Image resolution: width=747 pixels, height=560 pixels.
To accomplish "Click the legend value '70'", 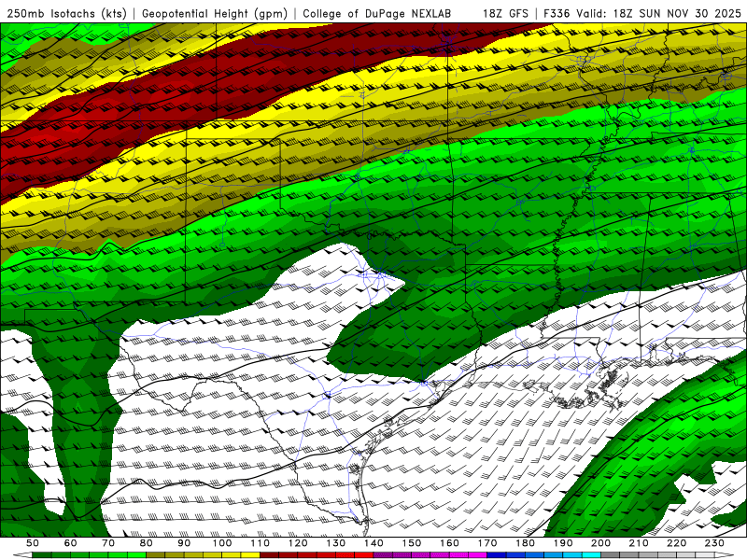I will [108, 543].
